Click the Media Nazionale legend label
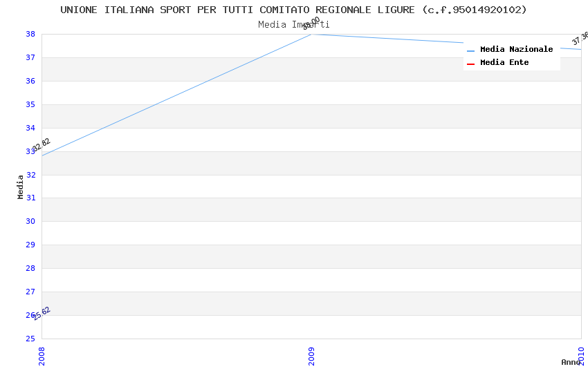Viewport: 588px width, 380px height. tap(516, 49)
